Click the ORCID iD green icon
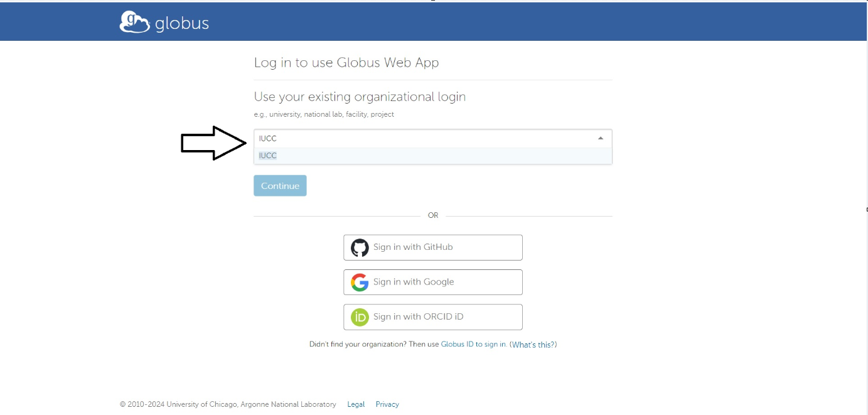868x415 pixels. coord(360,317)
